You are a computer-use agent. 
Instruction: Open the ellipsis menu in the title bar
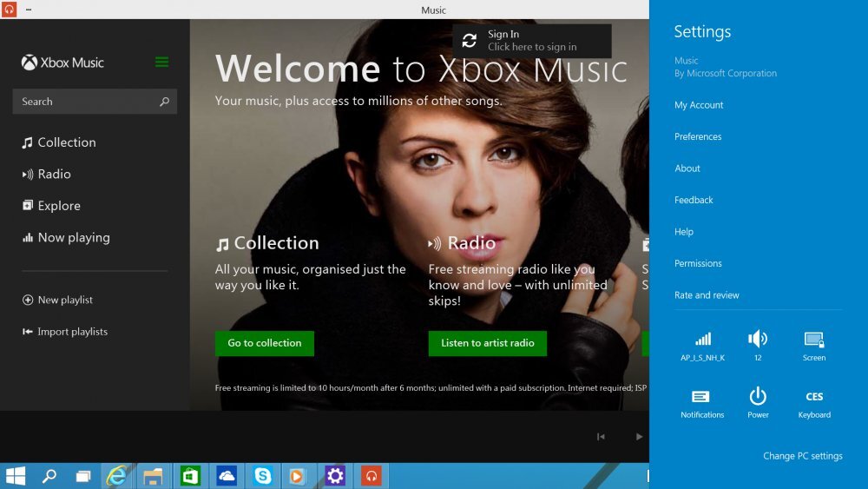29,10
